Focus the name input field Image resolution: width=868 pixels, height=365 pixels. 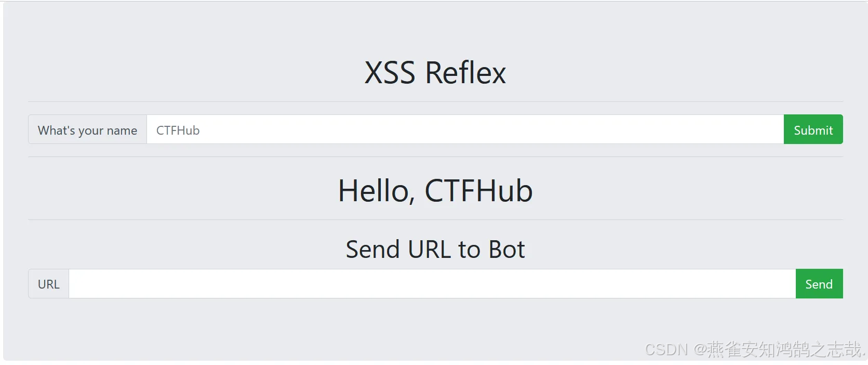pyautogui.click(x=465, y=129)
